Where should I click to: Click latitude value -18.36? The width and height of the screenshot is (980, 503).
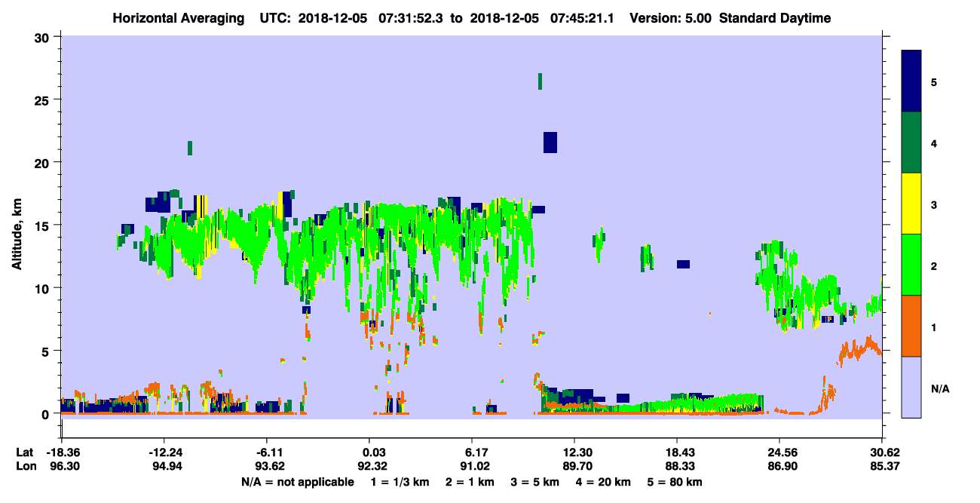tap(61, 452)
